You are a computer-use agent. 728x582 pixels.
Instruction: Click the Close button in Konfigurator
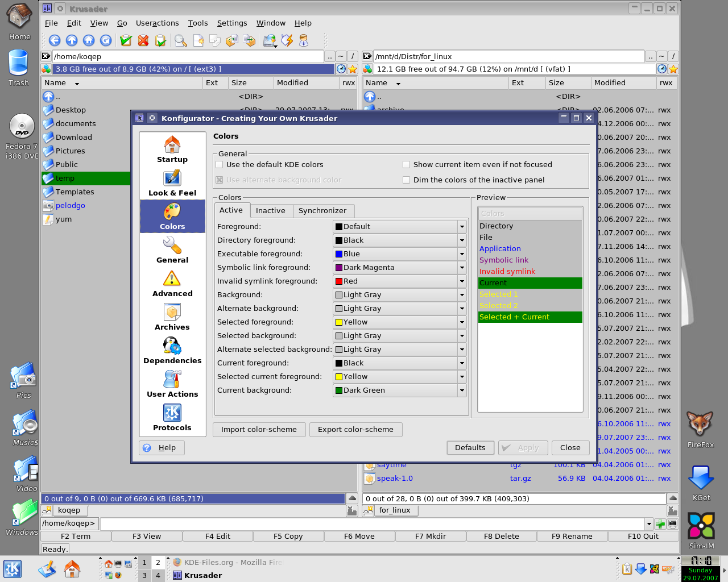point(570,448)
